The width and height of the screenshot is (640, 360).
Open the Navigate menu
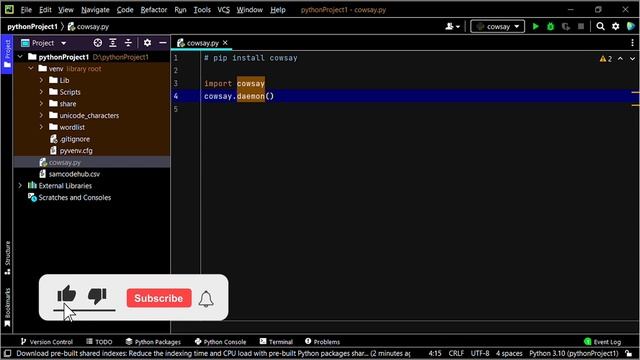pyautogui.click(x=95, y=10)
